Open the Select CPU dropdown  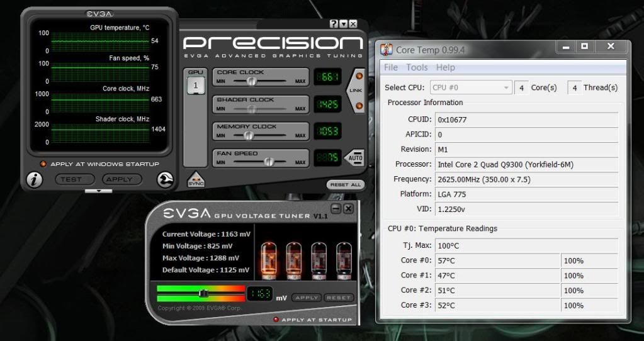pos(471,87)
